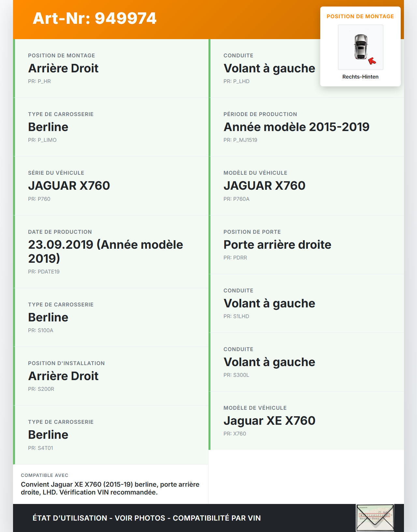Select the production date 23.09.2019 entry
This screenshot has height=532, width=417.
point(106,251)
